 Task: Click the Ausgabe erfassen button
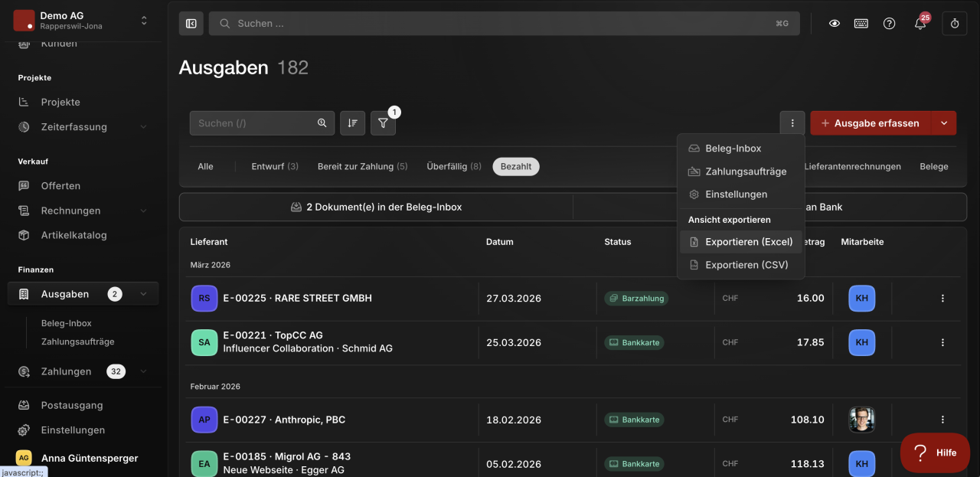pyautogui.click(x=871, y=123)
